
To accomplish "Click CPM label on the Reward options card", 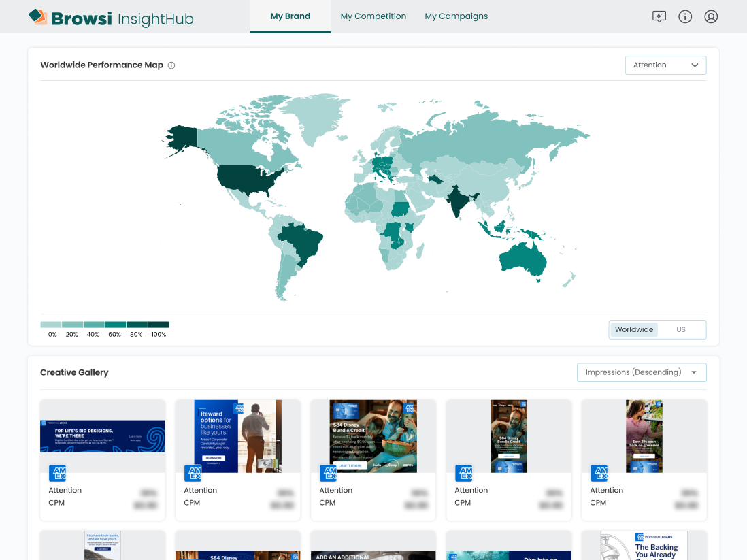I will (192, 503).
